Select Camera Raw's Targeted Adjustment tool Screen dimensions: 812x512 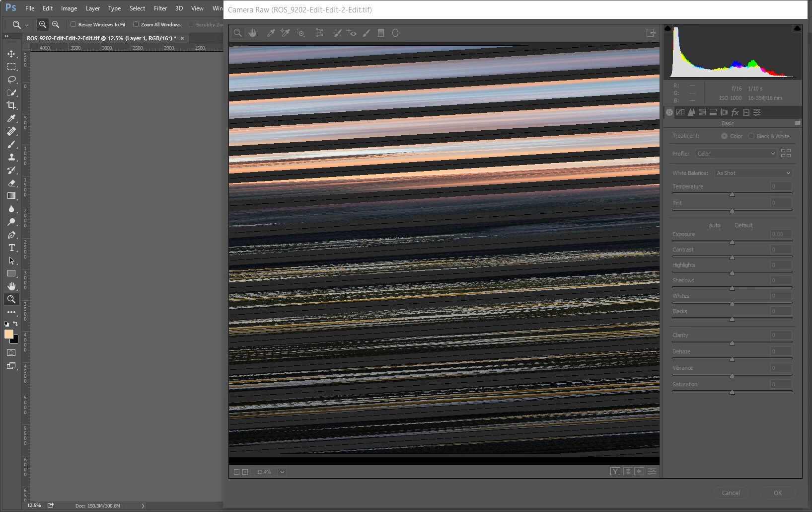click(300, 33)
